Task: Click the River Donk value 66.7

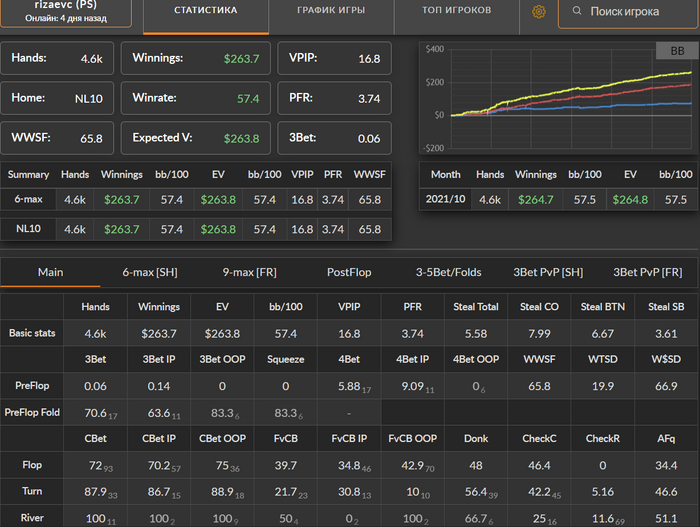Action: [x=476, y=519]
